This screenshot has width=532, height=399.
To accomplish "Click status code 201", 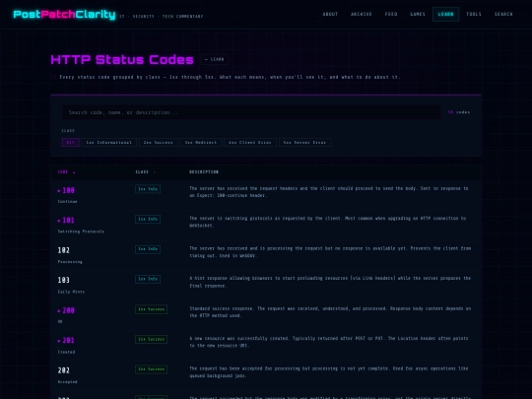I will tap(68, 340).
